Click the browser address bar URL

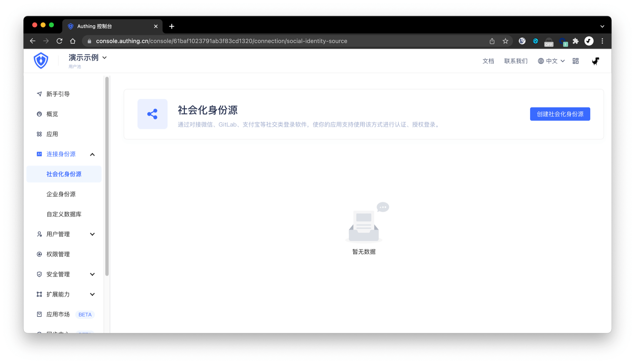222,41
